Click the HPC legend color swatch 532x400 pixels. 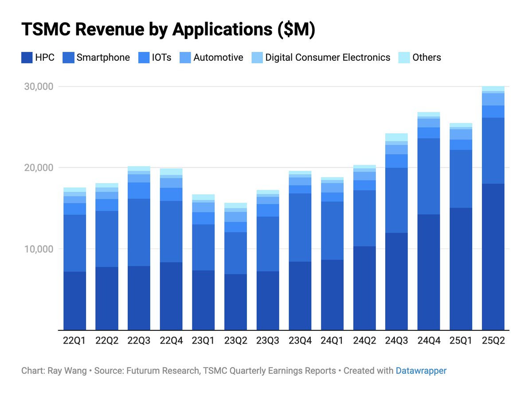click(27, 57)
